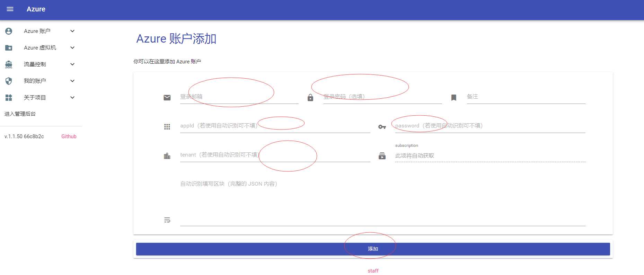
Task: Focus the password input field
Action: coord(490,126)
